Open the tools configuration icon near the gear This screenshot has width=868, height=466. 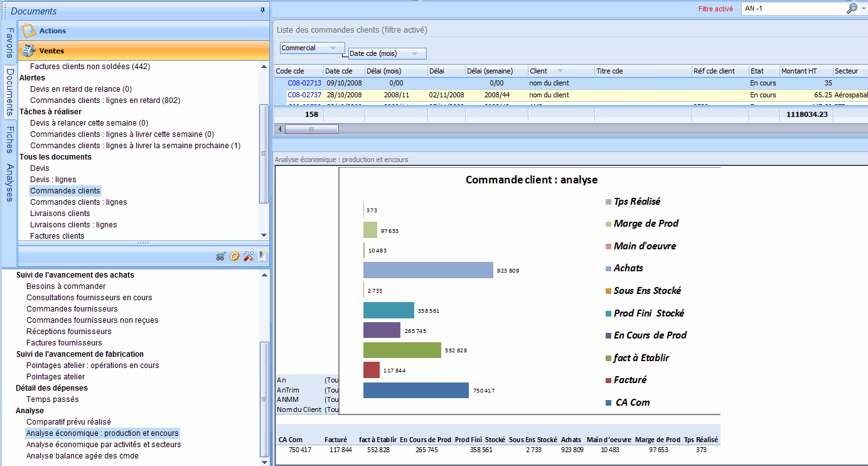click(x=249, y=256)
